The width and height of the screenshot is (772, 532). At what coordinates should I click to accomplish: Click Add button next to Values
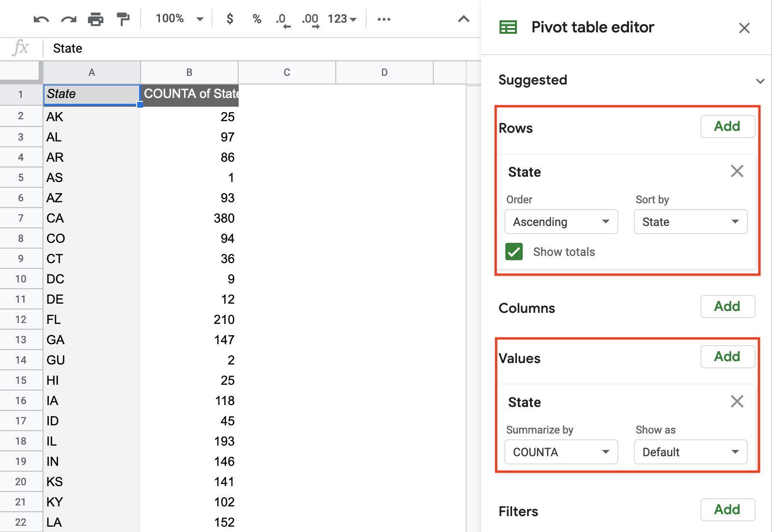point(728,357)
